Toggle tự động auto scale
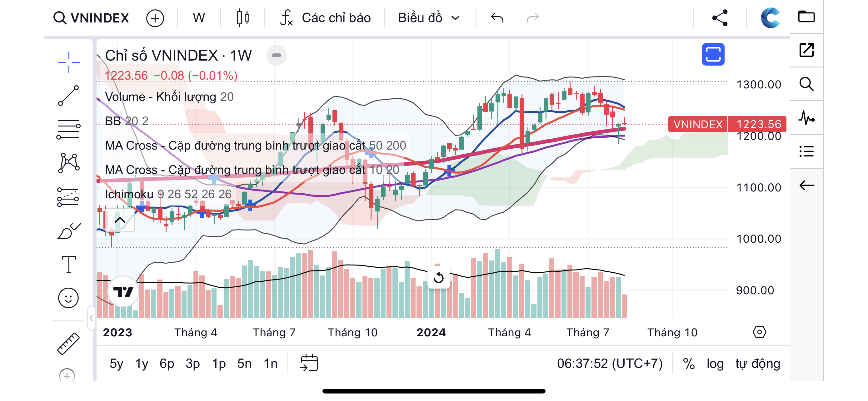This screenshot has height=401, width=868. [x=758, y=364]
